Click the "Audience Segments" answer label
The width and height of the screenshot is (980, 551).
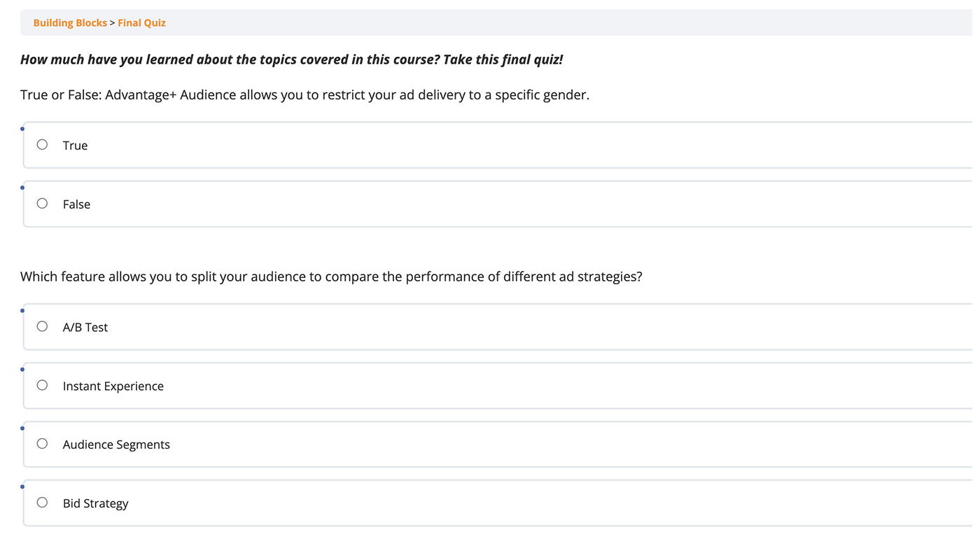tap(116, 445)
